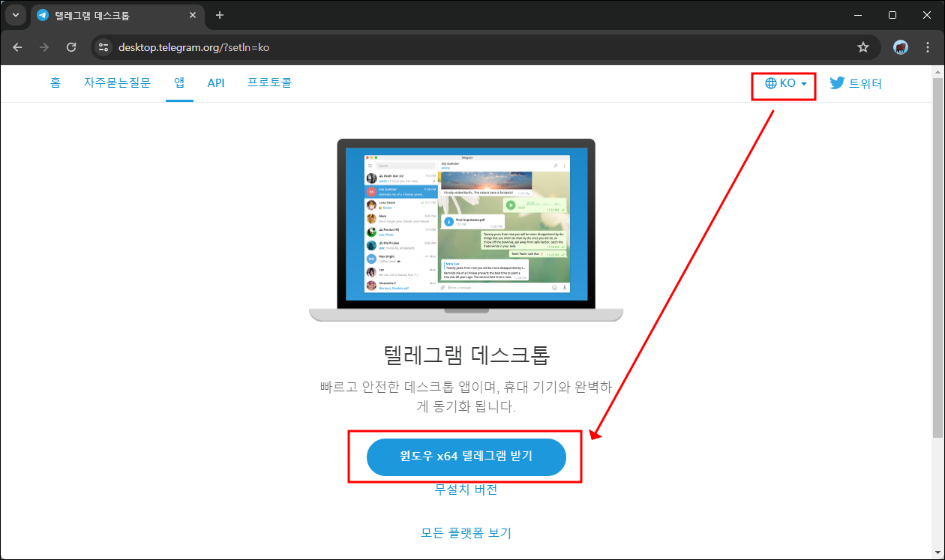Open a new tab with plus icon

(x=220, y=15)
